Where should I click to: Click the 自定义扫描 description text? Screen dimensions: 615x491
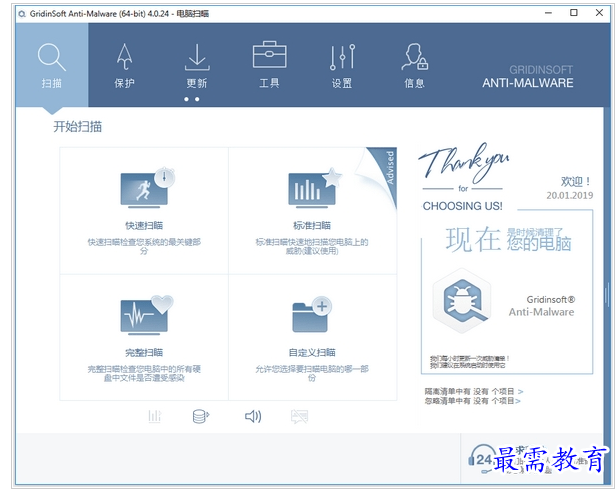point(312,373)
